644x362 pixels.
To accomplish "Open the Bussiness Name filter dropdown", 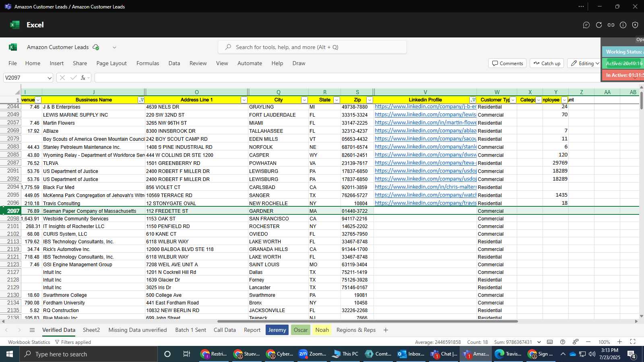I will (141, 100).
